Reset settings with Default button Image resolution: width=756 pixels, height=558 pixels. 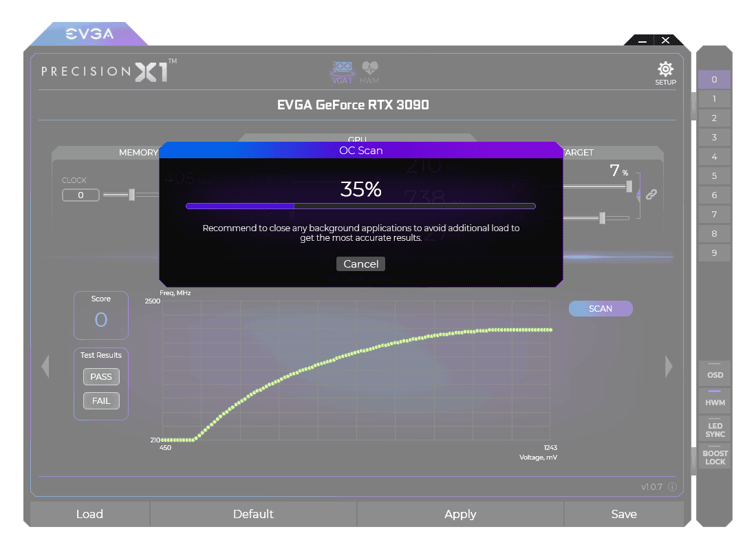[254, 514]
